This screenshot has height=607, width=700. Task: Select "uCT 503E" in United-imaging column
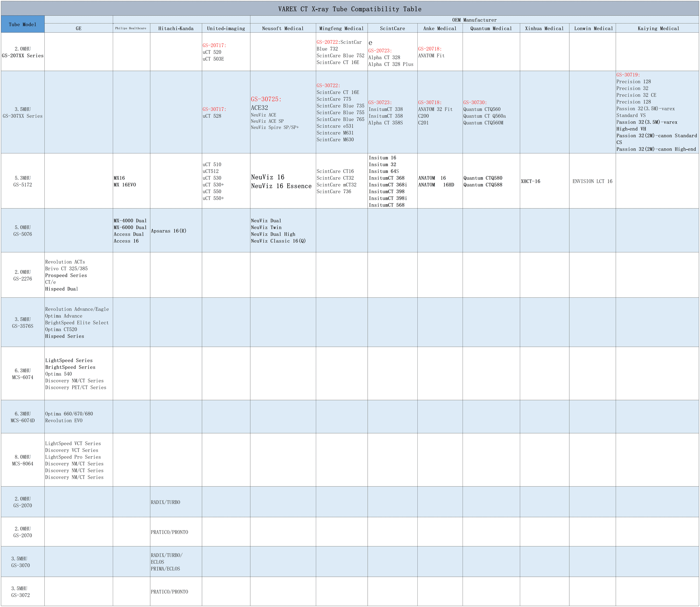(x=213, y=59)
